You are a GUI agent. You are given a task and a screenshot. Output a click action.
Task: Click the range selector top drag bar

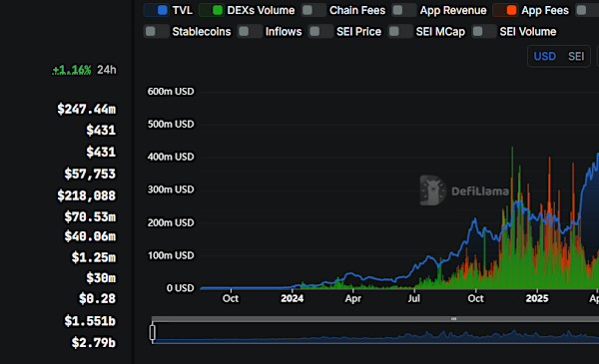click(375, 318)
